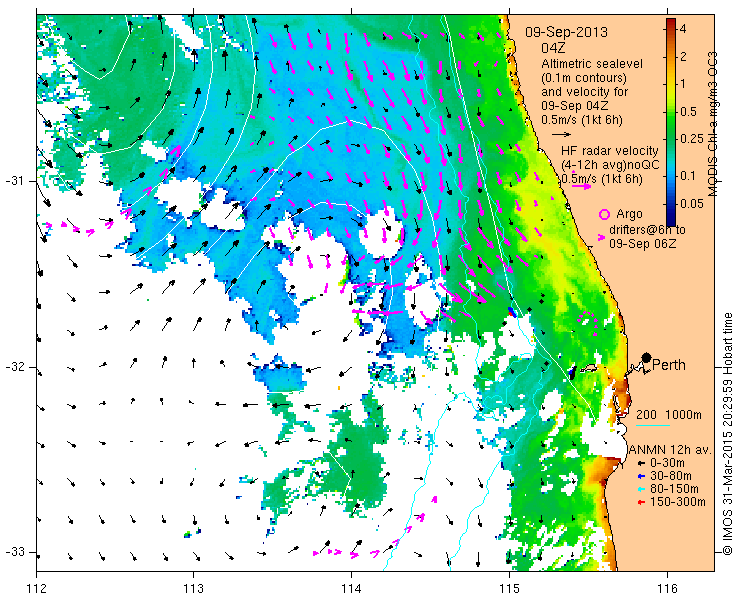Viewport: 740px width, 600px height.
Task: Click the colorbar green section at 0.5
Action: pyautogui.click(x=671, y=112)
